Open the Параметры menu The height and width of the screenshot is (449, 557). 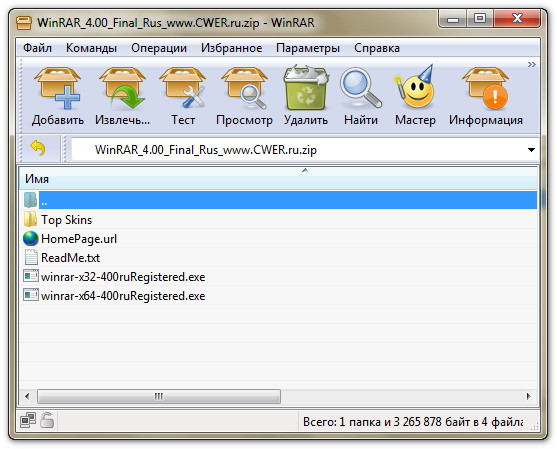point(308,48)
